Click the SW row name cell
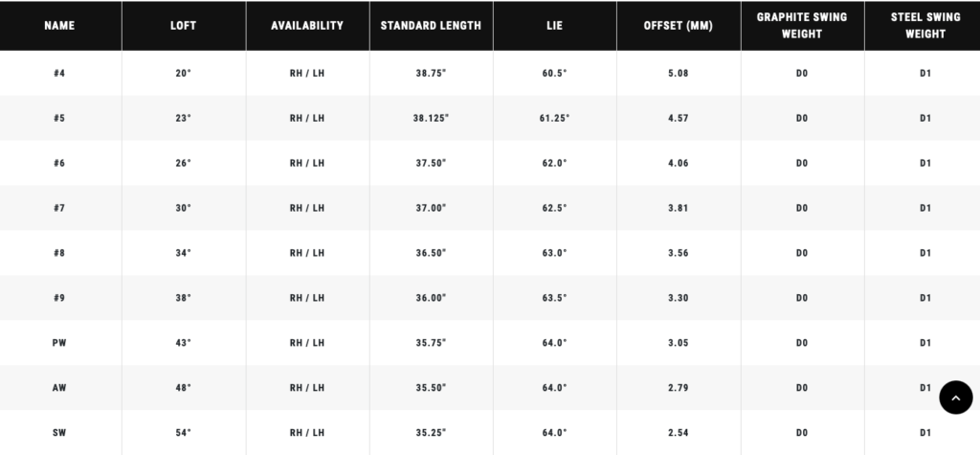Screen dimensions: 980x455 tap(59, 433)
